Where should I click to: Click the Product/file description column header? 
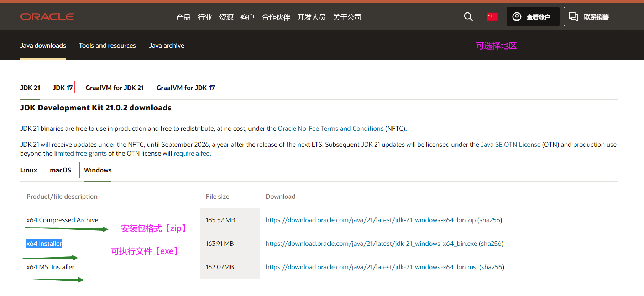(x=62, y=197)
